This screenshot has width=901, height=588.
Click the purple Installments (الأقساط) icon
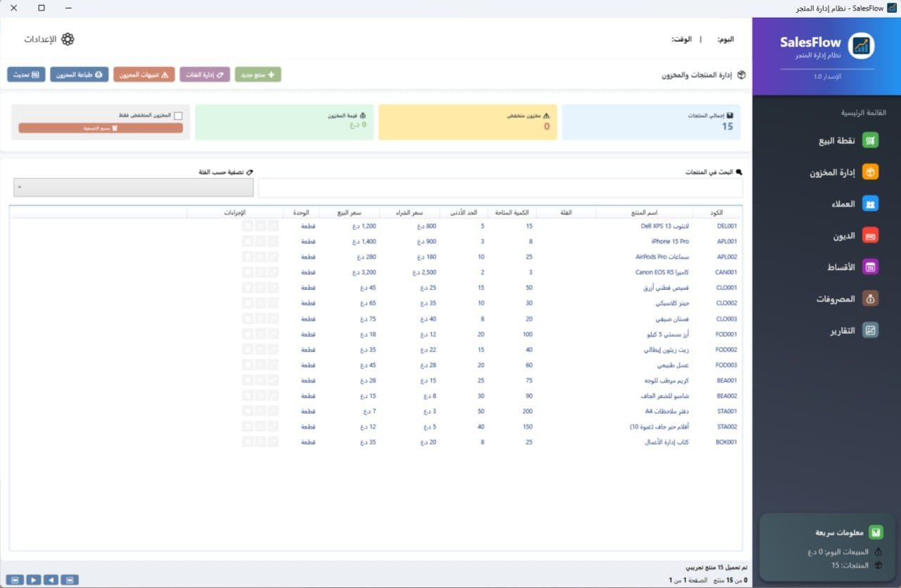(x=871, y=267)
